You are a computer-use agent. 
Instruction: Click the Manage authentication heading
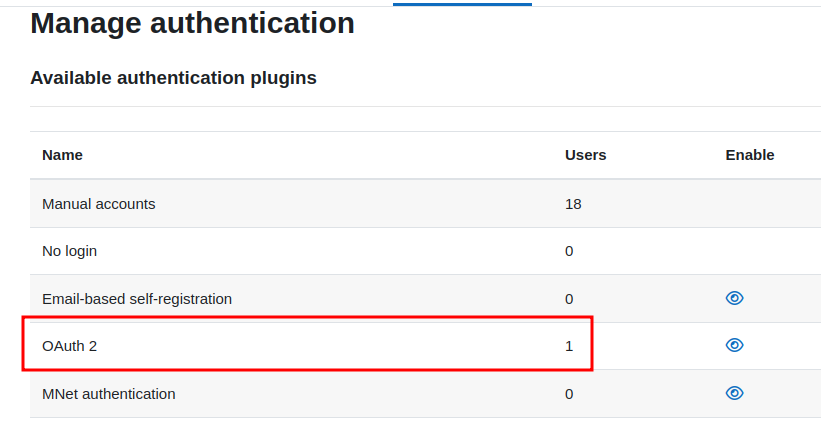pos(192,23)
